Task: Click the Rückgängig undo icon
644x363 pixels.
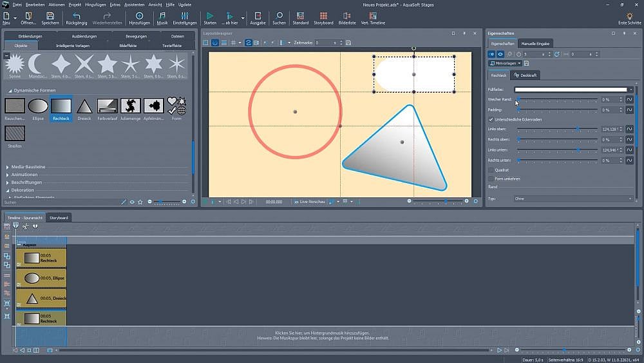Action: pos(77,16)
